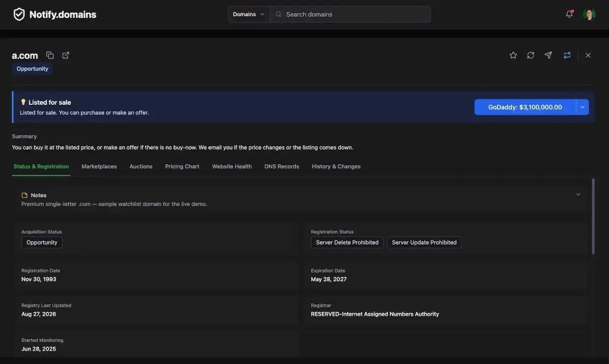
Task: Click the Nov 30, 1993 registration date
Action: (x=39, y=279)
